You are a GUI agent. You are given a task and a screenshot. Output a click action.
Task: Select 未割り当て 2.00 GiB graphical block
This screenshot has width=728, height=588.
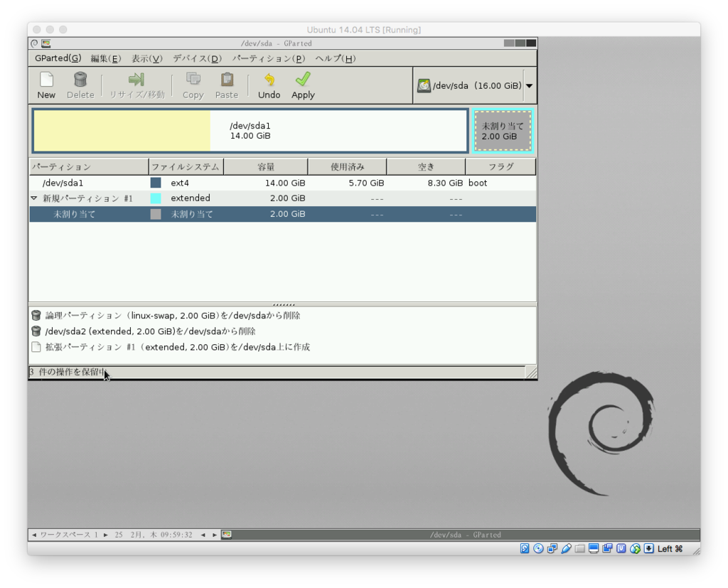(503, 131)
